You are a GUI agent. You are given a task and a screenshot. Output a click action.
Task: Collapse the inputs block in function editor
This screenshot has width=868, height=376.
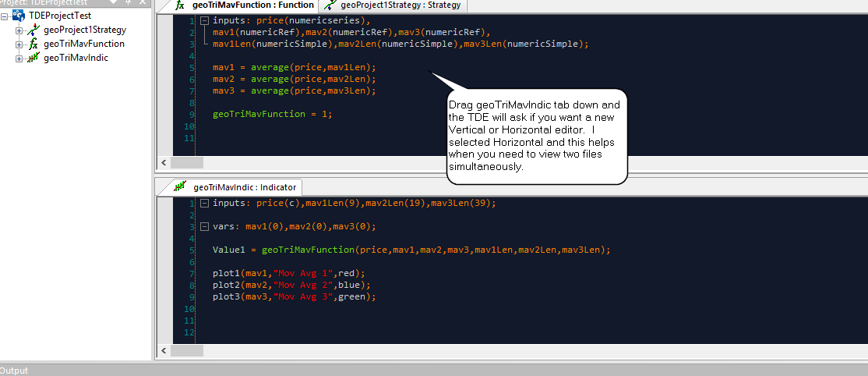coord(204,20)
